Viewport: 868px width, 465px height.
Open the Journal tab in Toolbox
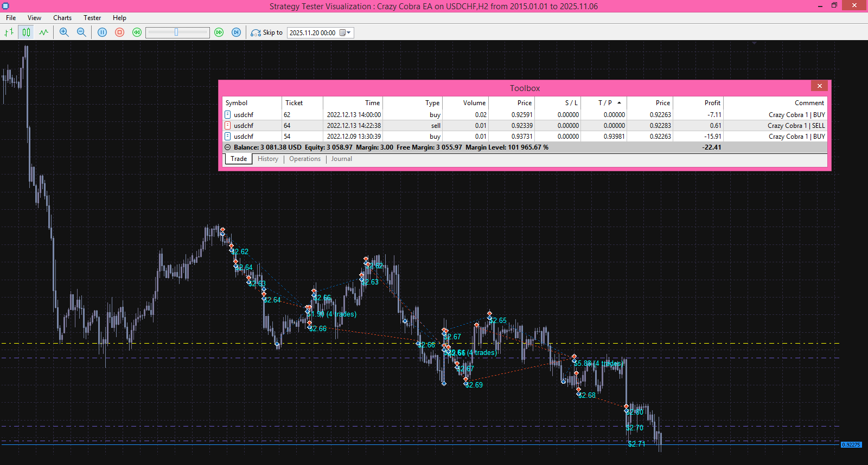[341, 159]
